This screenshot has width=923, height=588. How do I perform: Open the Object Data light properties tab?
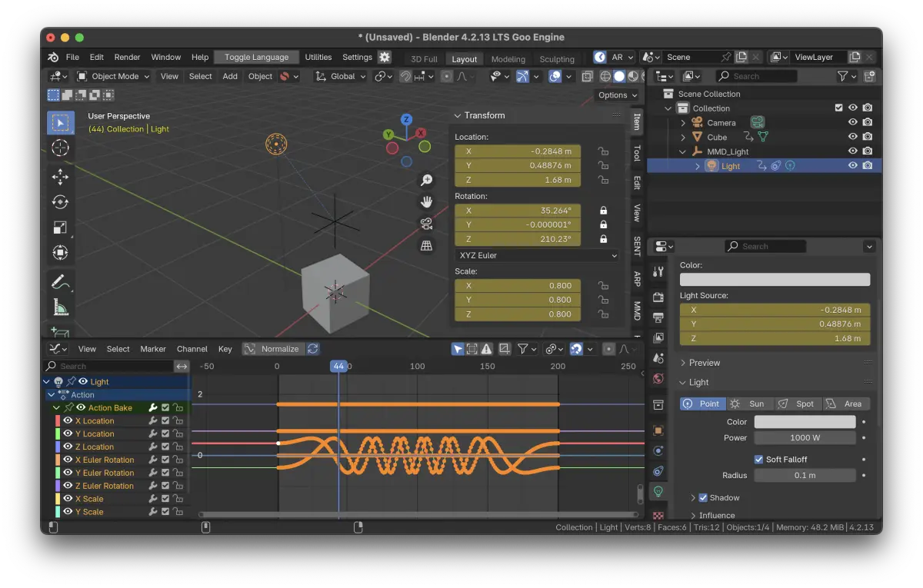[x=658, y=491]
